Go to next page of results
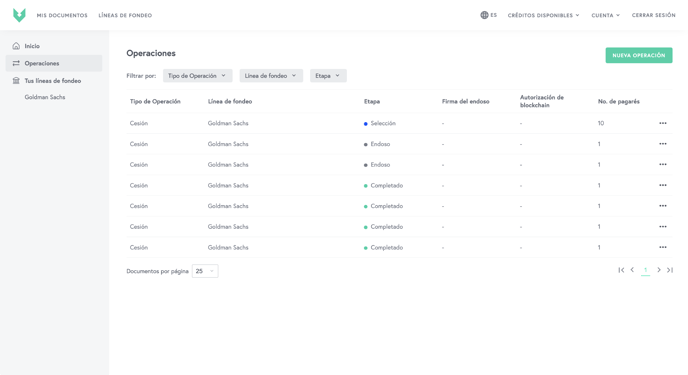 point(659,270)
